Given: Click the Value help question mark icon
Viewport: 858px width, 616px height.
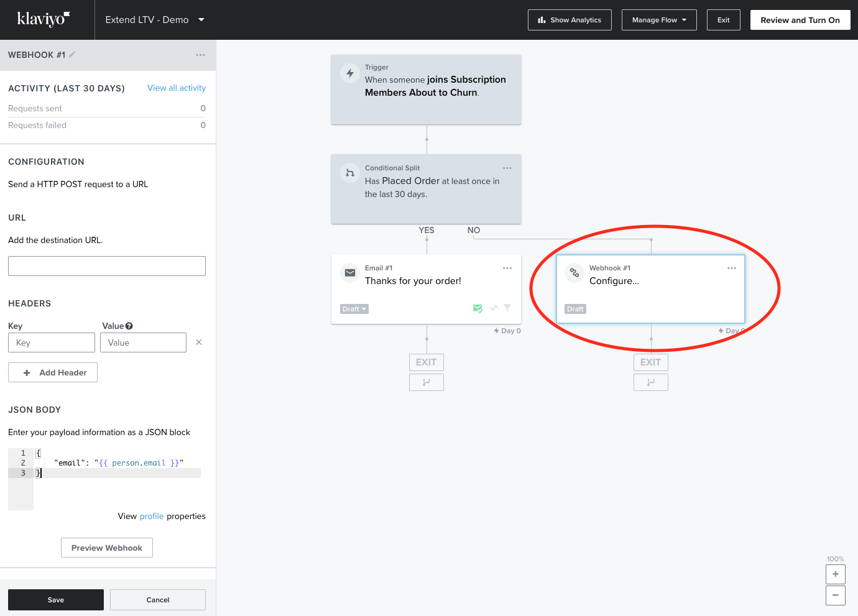Looking at the screenshot, I should tap(129, 326).
